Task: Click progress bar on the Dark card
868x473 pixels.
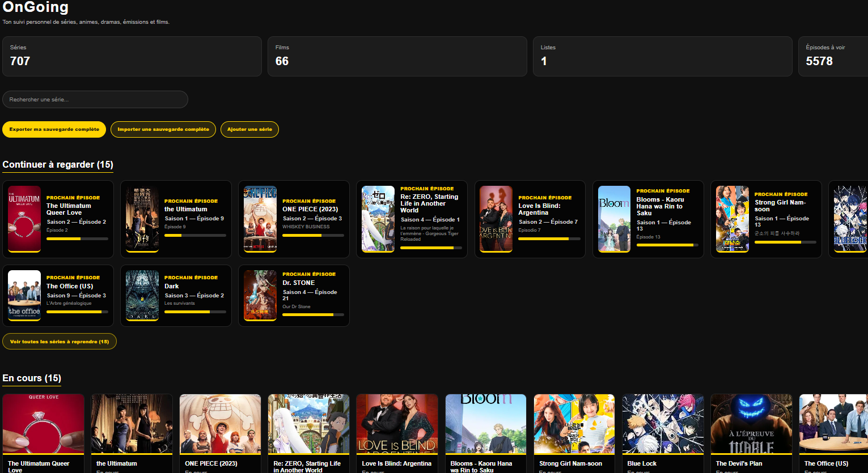Action: (x=195, y=312)
